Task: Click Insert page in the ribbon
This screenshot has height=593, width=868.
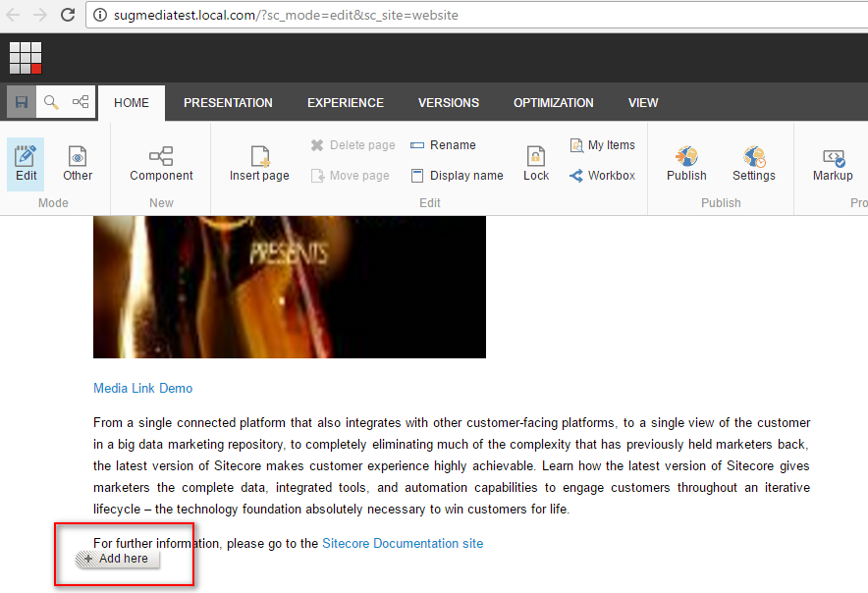Action: click(259, 164)
